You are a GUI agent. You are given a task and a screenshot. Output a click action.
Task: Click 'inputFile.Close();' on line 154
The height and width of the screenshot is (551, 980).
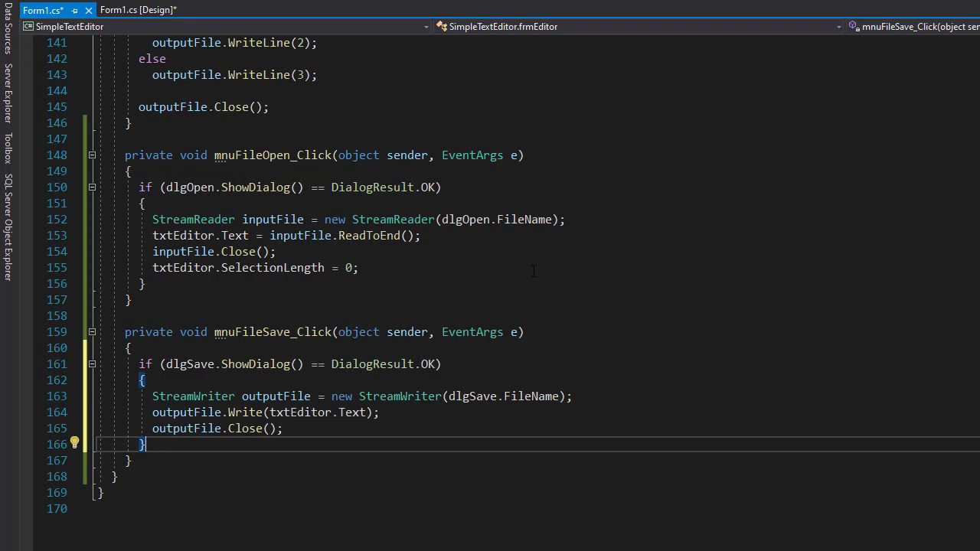[x=214, y=252]
